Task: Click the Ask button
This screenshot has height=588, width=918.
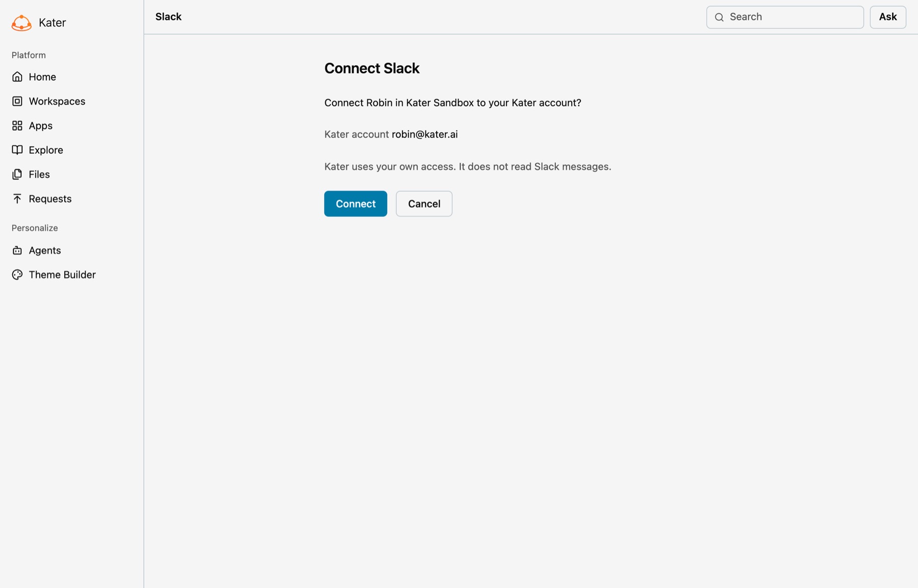Action: click(887, 17)
